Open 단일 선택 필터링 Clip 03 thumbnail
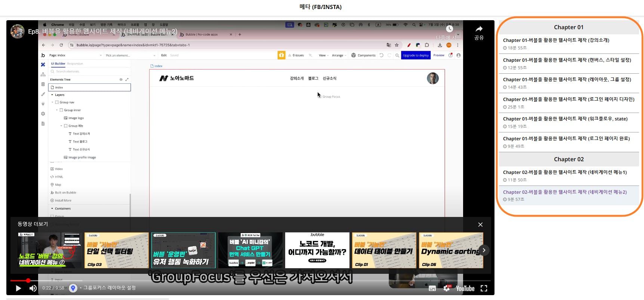Screen dimensions: 644x300 116,250
